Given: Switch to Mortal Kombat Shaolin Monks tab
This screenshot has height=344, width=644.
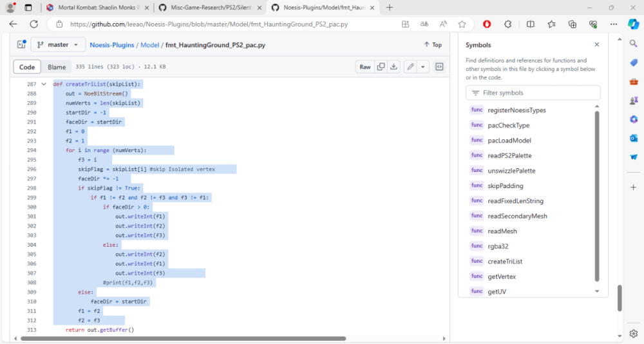Looking at the screenshot, I should [x=97, y=8].
